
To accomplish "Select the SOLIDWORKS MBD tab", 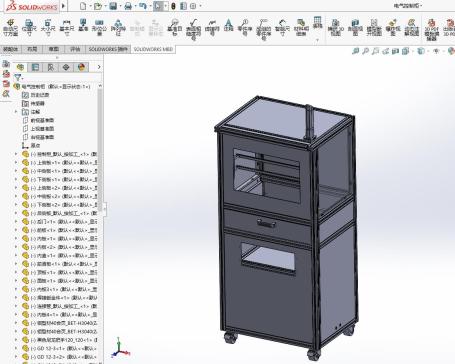I will tap(153, 49).
